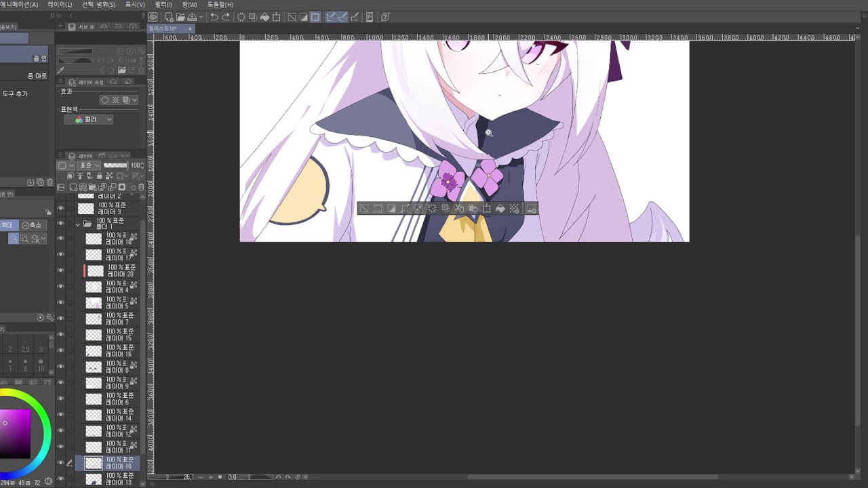The width and height of the screenshot is (868, 488).
Task: Open the smartphone connection icon
Action: point(370,17)
